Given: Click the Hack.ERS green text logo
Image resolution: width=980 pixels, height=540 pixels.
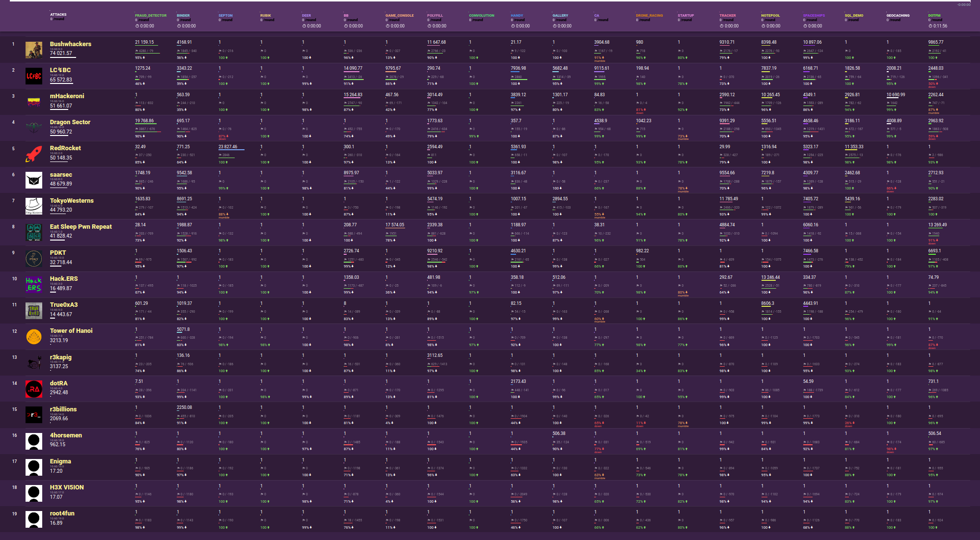Looking at the screenshot, I should pyautogui.click(x=34, y=285).
